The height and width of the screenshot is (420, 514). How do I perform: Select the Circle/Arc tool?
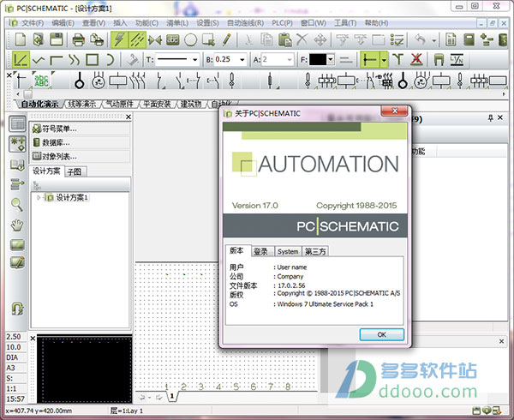click(x=190, y=39)
